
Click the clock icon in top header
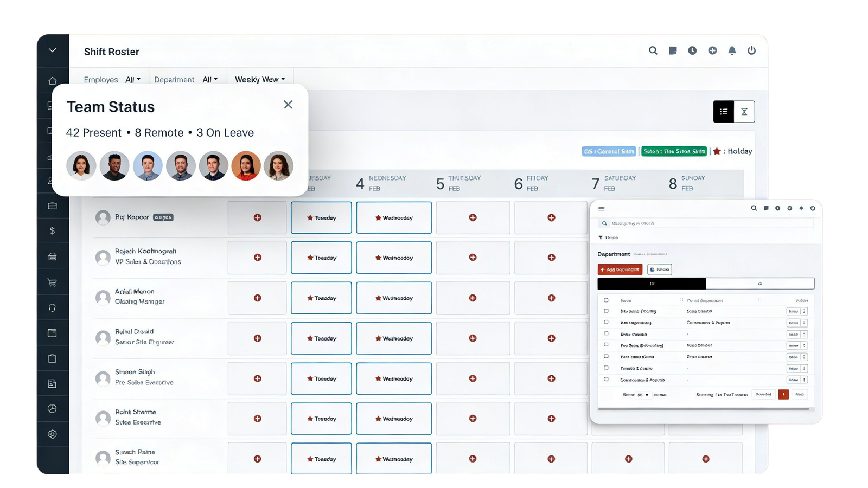point(692,50)
